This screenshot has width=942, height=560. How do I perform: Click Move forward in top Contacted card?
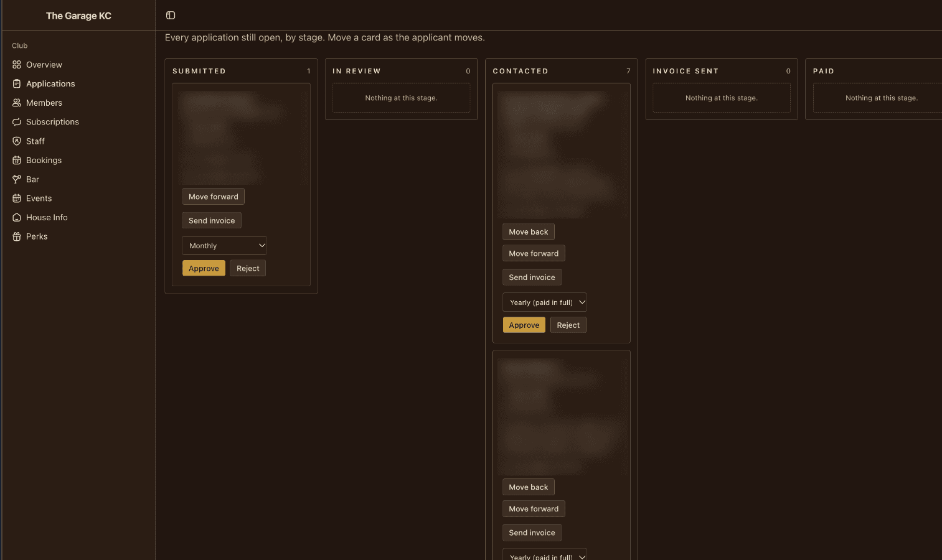coord(534,253)
